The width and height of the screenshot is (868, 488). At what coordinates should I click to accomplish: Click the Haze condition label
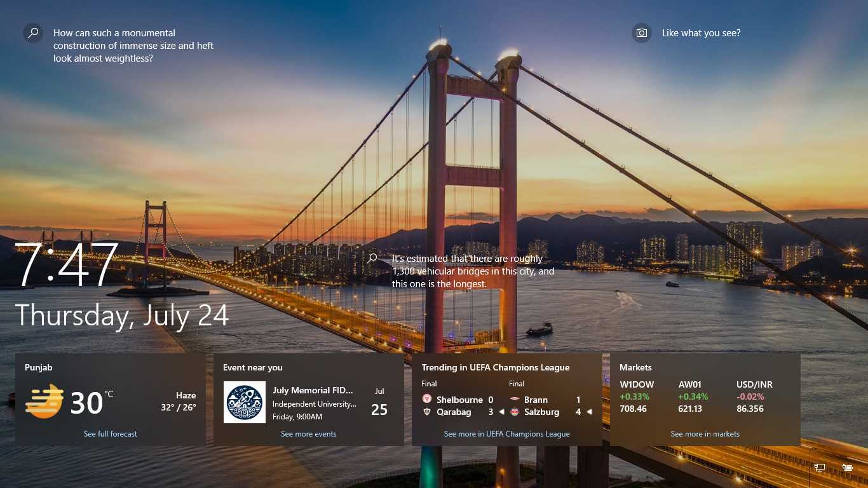tap(186, 395)
